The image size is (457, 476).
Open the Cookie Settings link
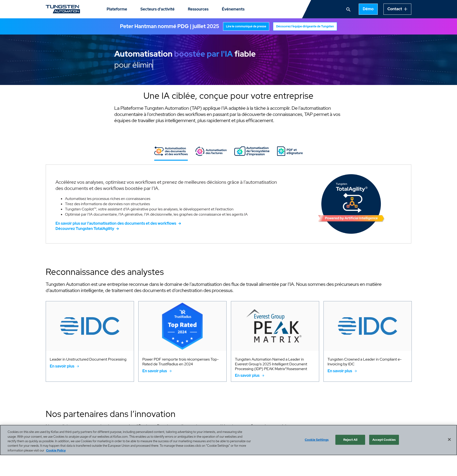[316, 440]
